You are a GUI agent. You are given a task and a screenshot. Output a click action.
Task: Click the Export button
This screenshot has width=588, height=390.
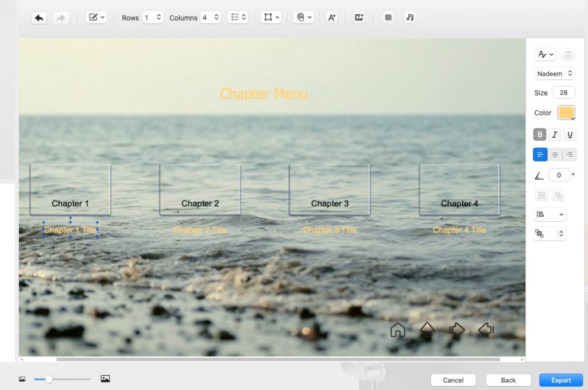(x=561, y=380)
